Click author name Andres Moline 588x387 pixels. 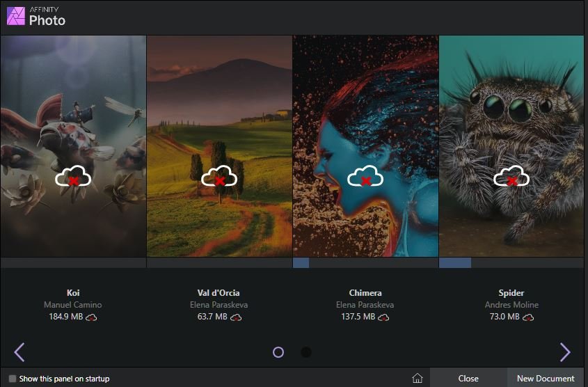tap(511, 305)
